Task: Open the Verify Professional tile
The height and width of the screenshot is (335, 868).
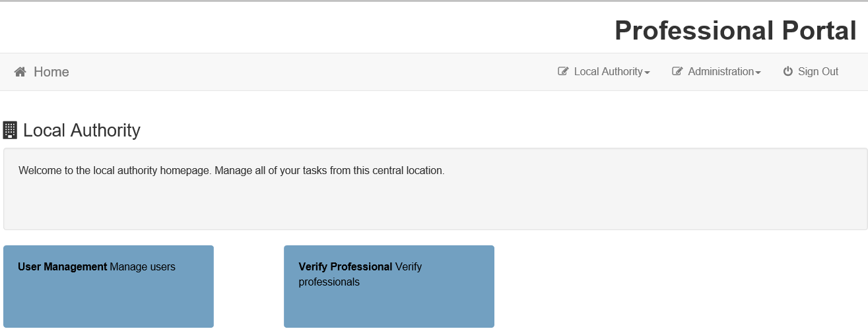Action: click(389, 286)
